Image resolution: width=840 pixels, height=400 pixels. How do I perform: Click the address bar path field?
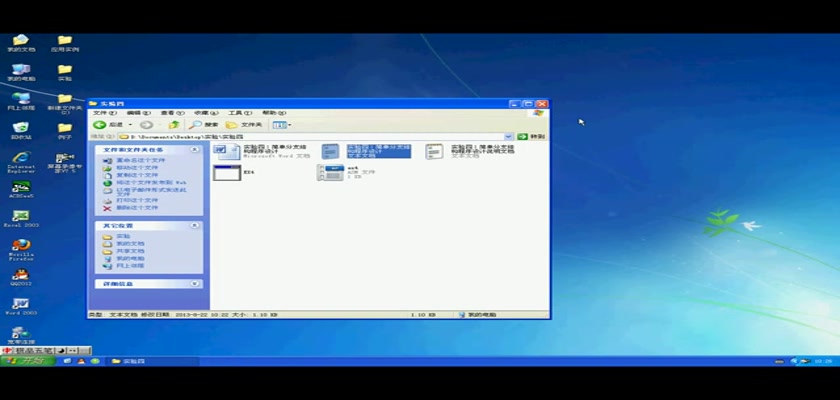click(x=312, y=137)
